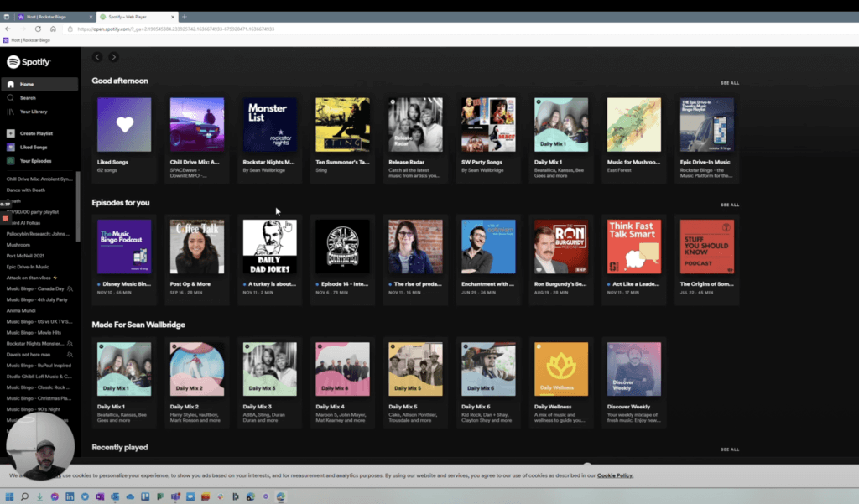
Task: Open the Disney Music Bingo podcast episode
Action: 124,260
